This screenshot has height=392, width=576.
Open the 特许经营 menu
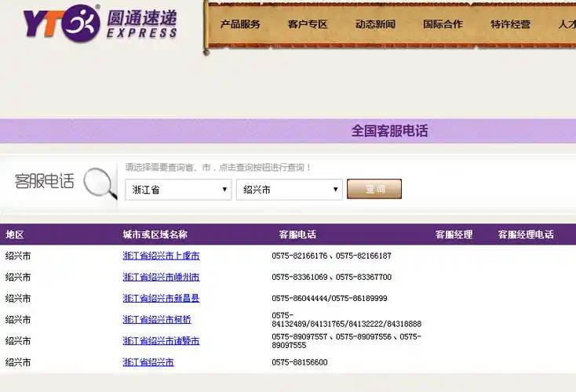(511, 24)
